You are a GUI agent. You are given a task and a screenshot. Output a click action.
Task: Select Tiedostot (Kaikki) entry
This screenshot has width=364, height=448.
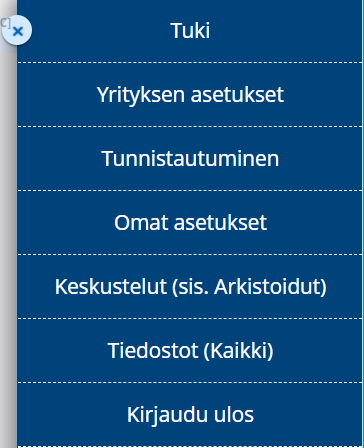click(190, 351)
